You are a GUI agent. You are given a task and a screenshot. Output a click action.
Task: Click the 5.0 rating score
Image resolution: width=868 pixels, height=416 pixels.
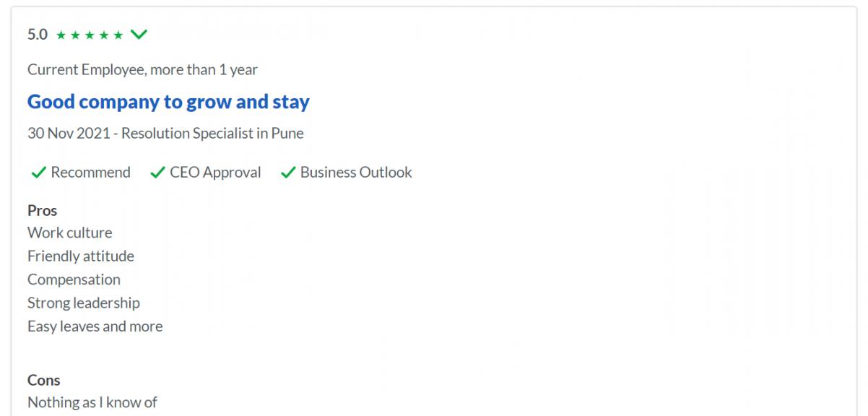(x=38, y=35)
